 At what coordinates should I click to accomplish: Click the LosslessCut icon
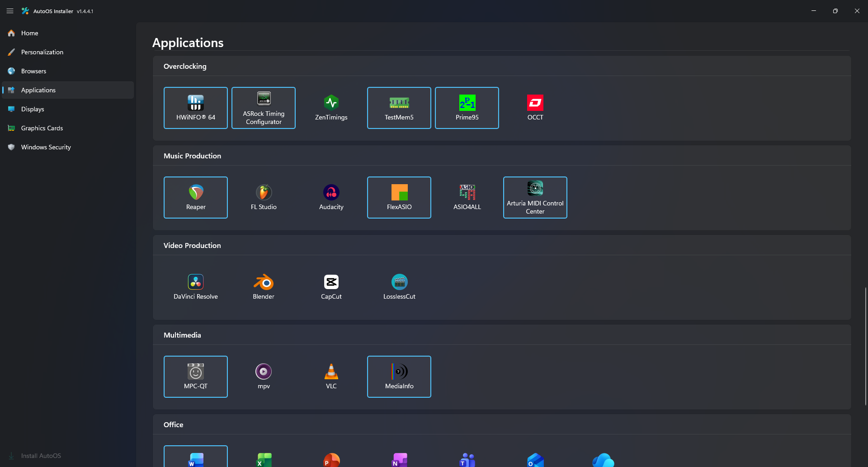[400, 282]
